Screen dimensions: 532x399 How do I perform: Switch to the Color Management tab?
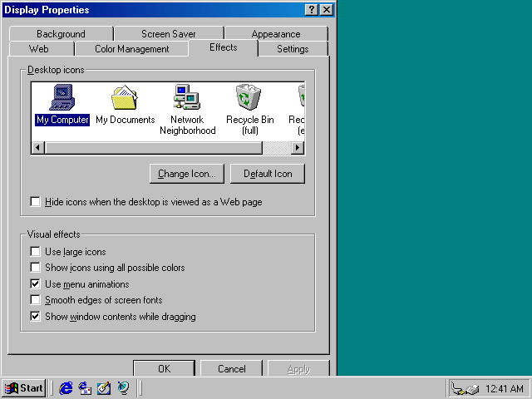[x=131, y=49]
